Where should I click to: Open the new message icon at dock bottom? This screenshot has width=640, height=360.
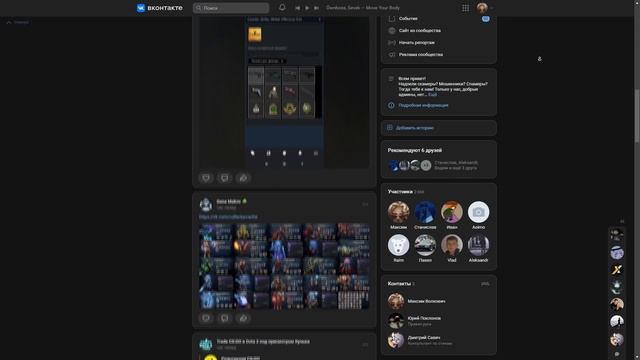617,354
